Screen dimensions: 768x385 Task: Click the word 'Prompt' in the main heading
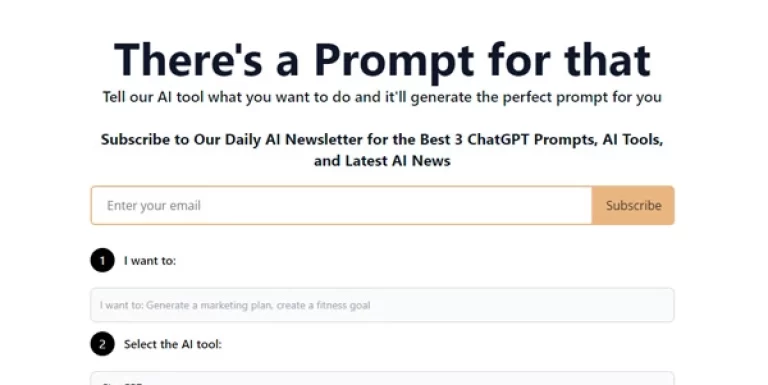pyautogui.click(x=394, y=61)
